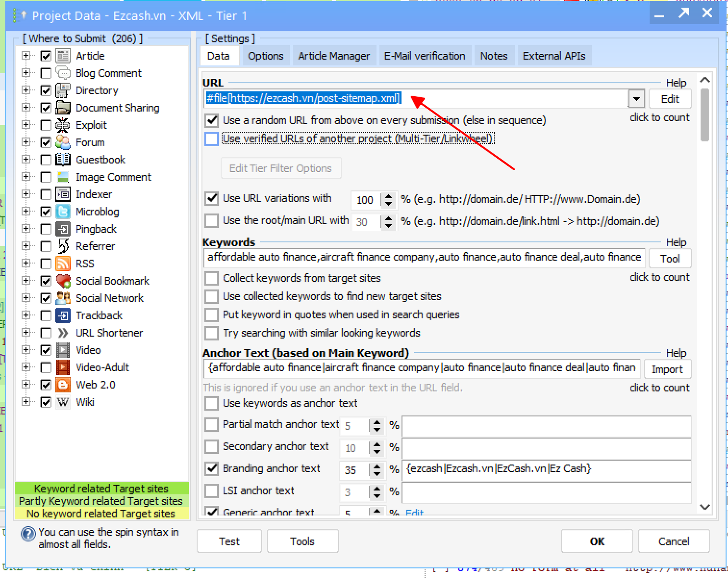Click the anchor text Import button
This screenshot has width=728, height=578.
pyautogui.click(x=667, y=369)
